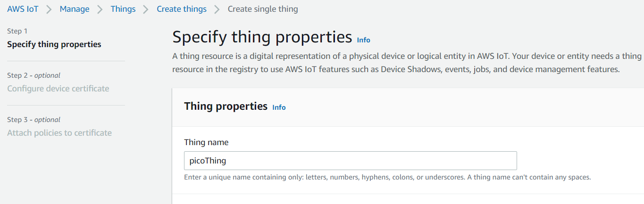Focus the Thing name input field
644x204 pixels.
pyautogui.click(x=350, y=161)
